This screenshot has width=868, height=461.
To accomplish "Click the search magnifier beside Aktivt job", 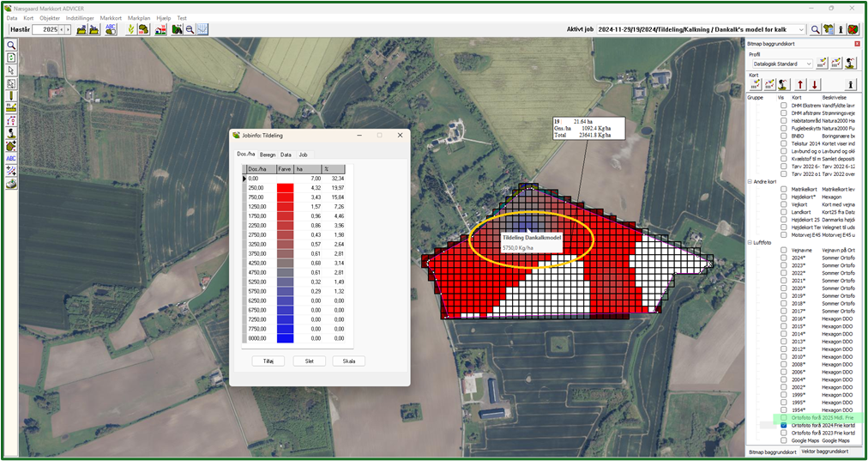I will (816, 29).
